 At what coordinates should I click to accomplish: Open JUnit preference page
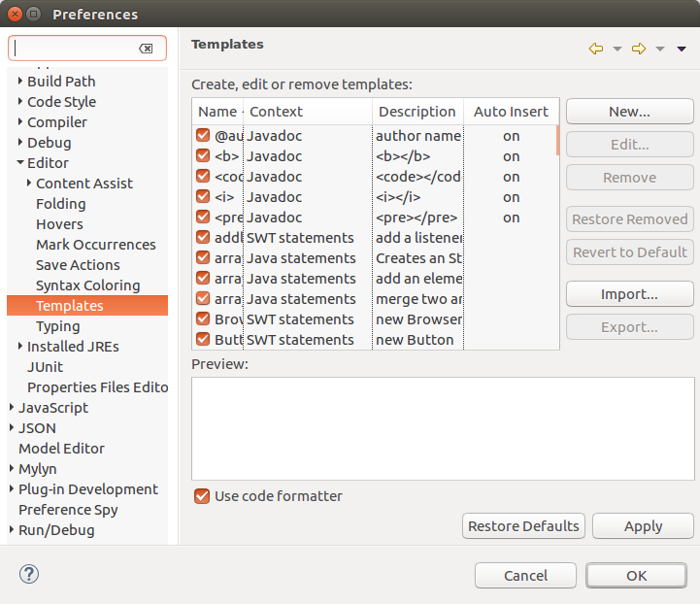tap(45, 367)
